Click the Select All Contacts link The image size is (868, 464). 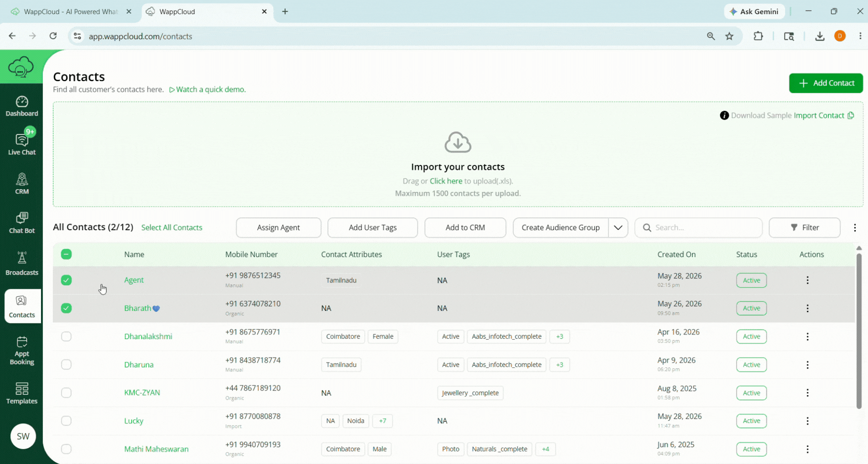(172, 227)
